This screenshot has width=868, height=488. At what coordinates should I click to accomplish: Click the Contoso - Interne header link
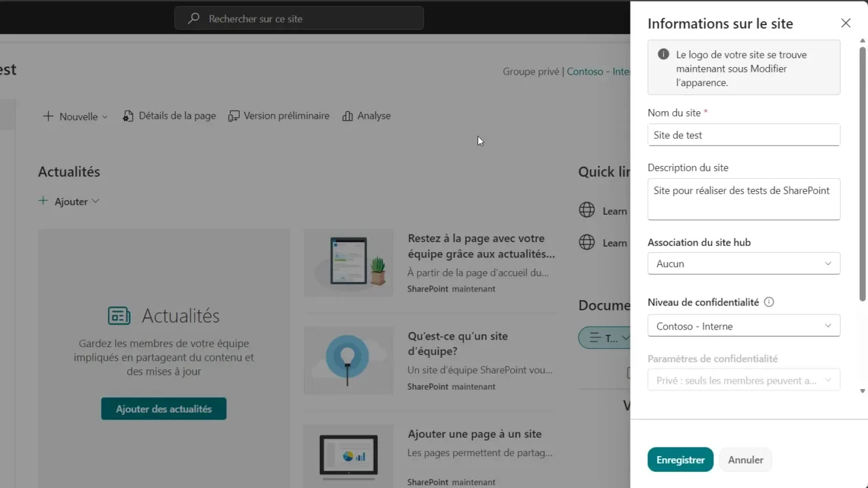tap(598, 71)
